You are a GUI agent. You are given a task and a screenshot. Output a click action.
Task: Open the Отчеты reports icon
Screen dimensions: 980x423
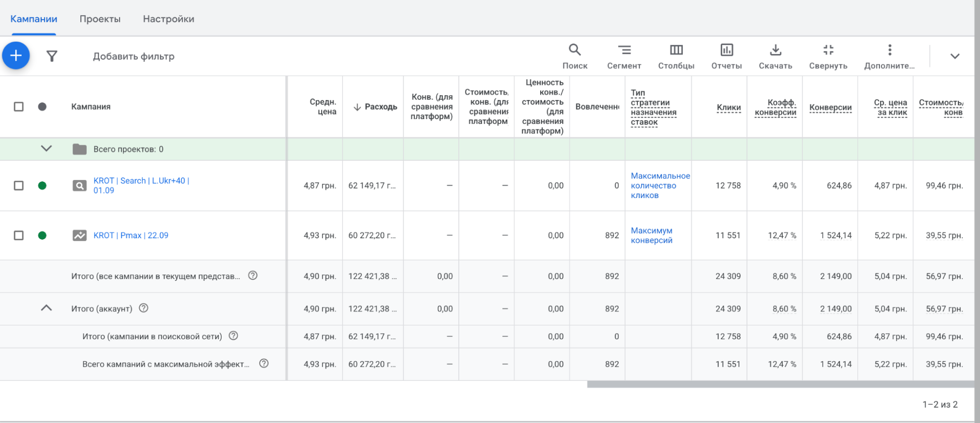click(726, 56)
